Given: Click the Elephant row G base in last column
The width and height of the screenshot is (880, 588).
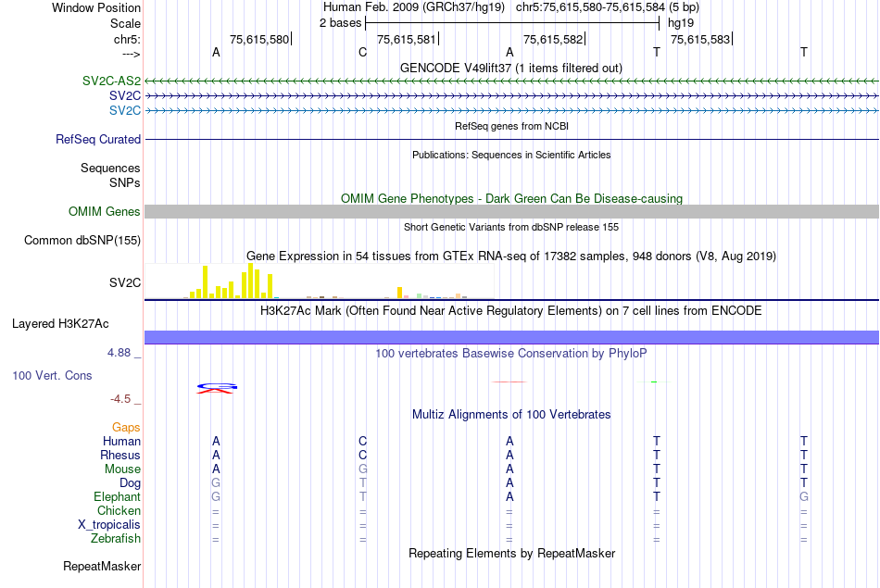Looking at the screenshot, I should pyautogui.click(x=804, y=497).
